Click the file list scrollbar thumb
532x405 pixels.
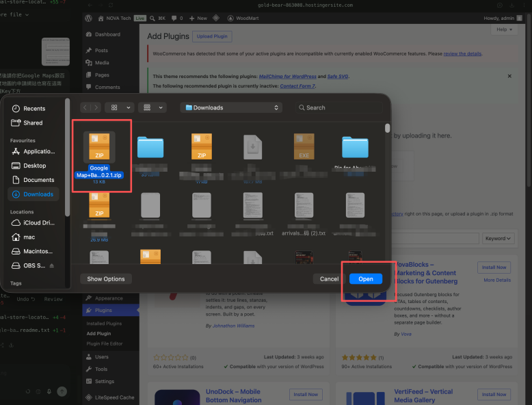coord(387,129)
